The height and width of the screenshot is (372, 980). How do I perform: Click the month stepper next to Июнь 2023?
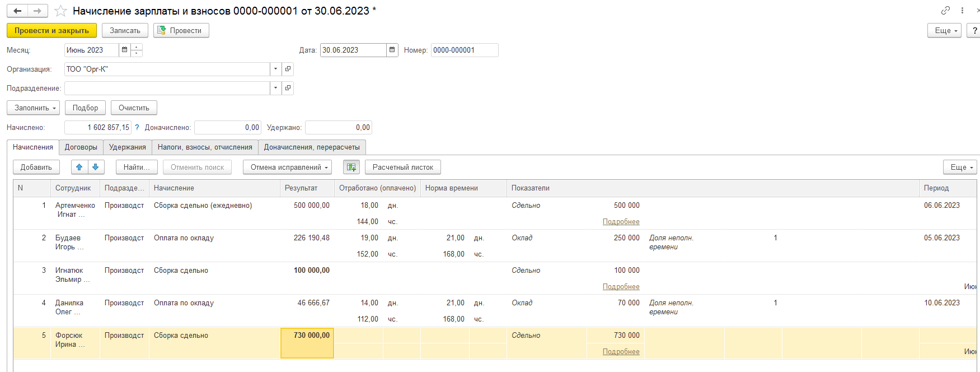(137, 50)
